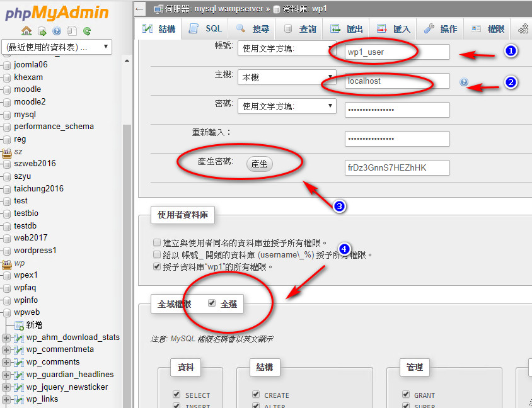
Task: Click the generated password text field
Action: [x=397, y=167]
